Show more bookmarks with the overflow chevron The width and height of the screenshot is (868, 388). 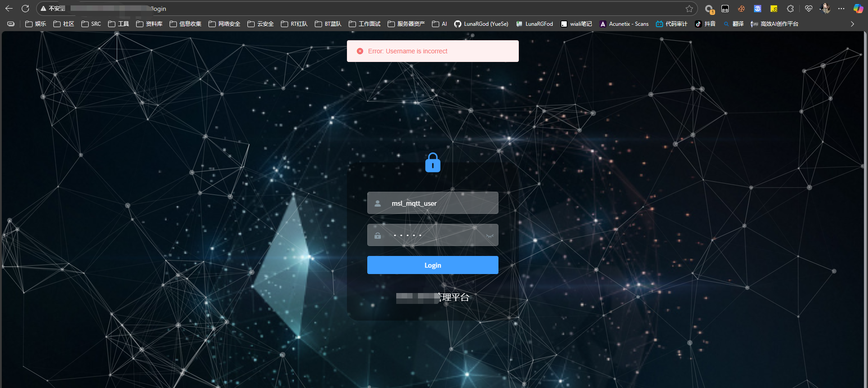852,24
